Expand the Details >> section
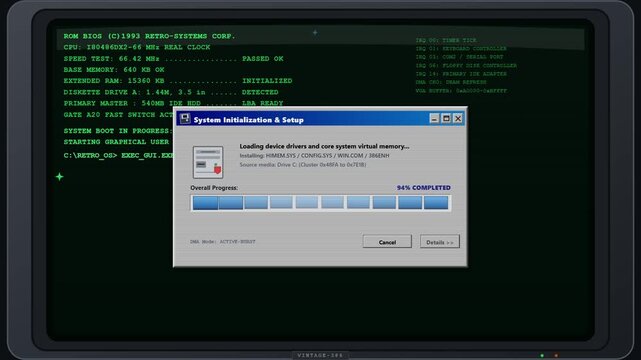The image size is (641, 360). (440, 241)
